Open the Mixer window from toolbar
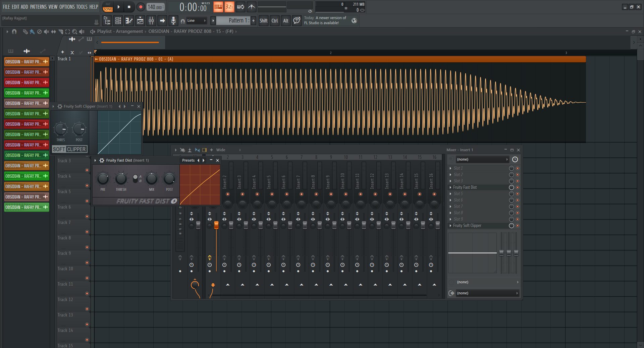Screen dimensions: 644x348 [x=151, y=21]
